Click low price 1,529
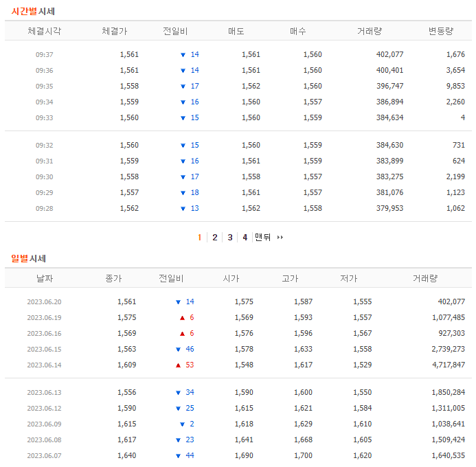The width and height of the screenshot is (476, 467). (x=363, y=365)
